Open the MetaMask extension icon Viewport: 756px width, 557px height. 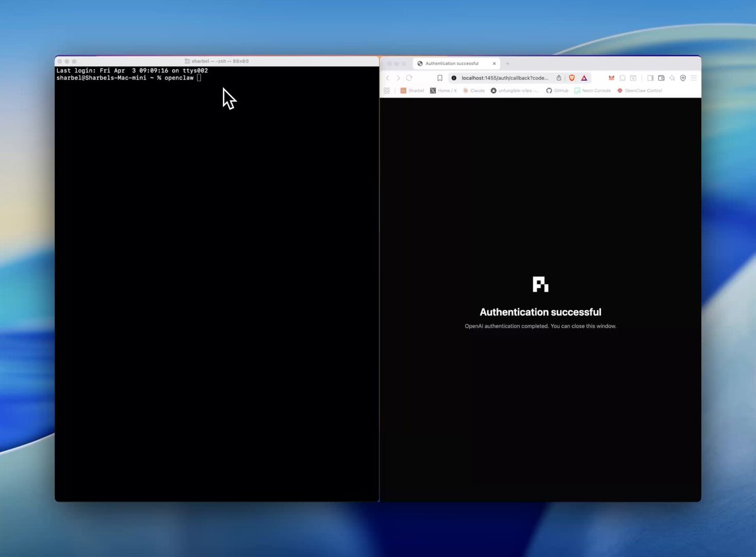click(610, 78)
